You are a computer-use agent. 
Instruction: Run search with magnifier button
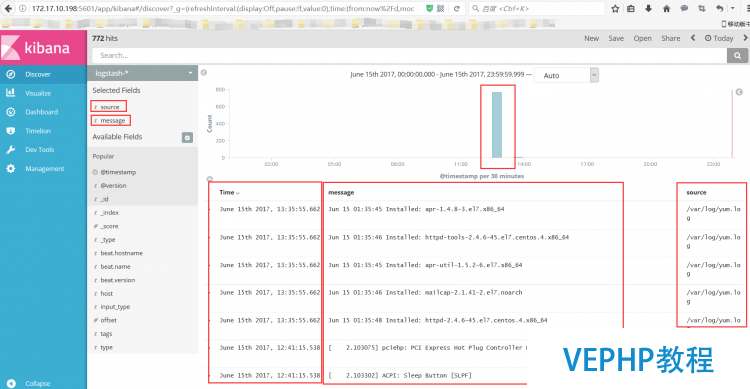click(738, 56)
